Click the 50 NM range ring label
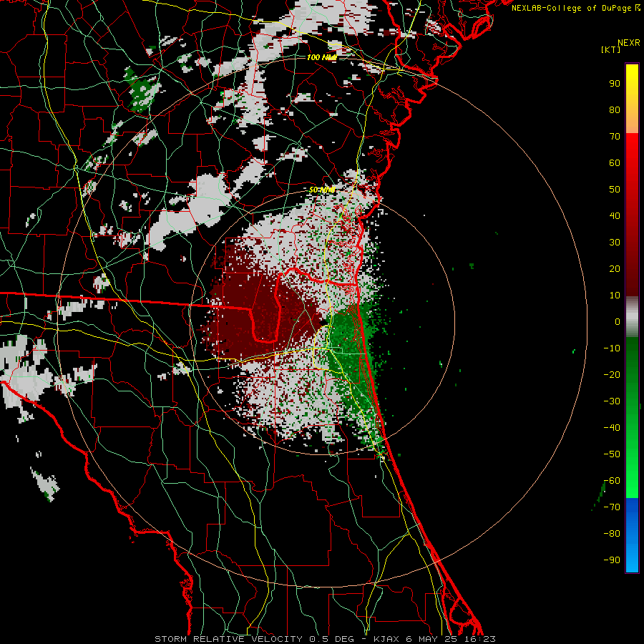Viewport: 644px width, 644px height. click(322, 190)
